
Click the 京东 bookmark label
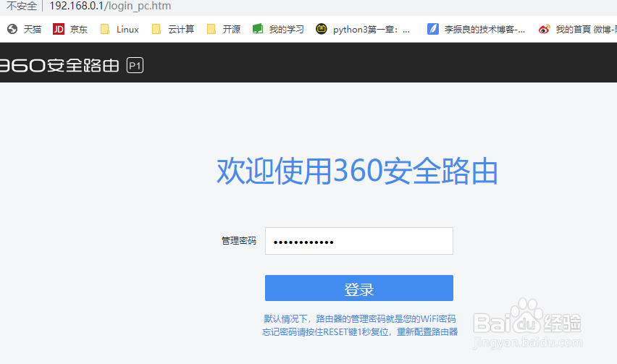[79, 30]
